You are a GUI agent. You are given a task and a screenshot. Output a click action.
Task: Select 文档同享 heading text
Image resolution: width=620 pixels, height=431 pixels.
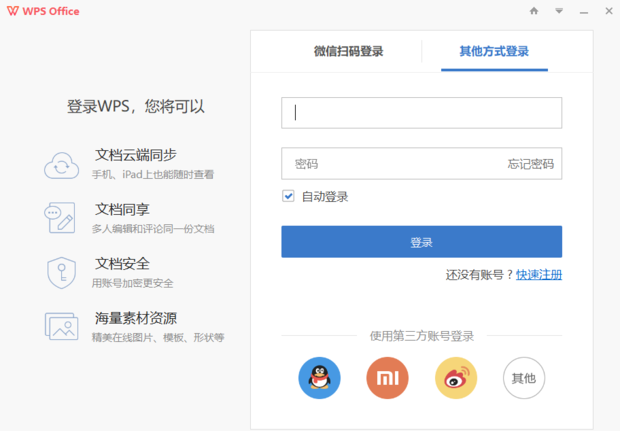click(122, 209)
